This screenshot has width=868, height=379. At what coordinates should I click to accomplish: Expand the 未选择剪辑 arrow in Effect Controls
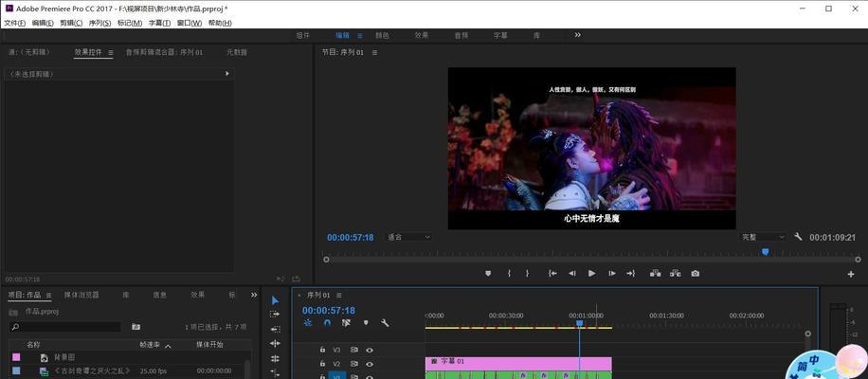tap(227, 74)
